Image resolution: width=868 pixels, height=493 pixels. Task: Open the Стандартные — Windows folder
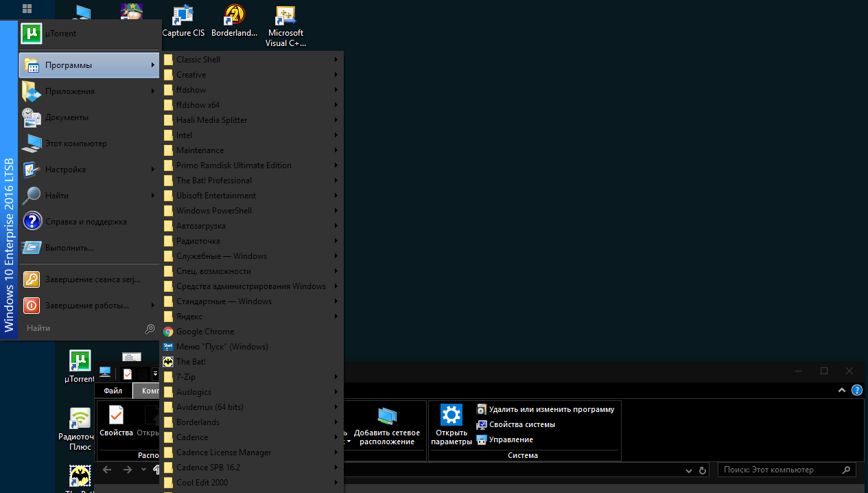coord(251,301)
